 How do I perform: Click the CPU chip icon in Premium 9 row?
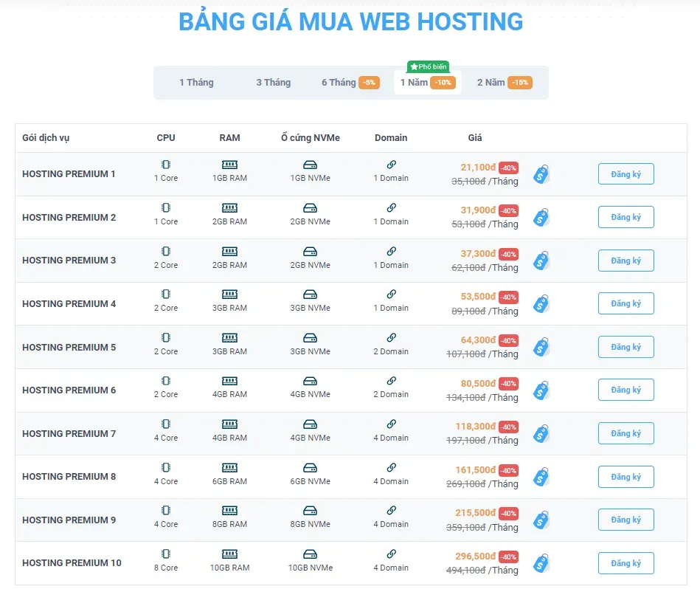[x=166, y=511]
